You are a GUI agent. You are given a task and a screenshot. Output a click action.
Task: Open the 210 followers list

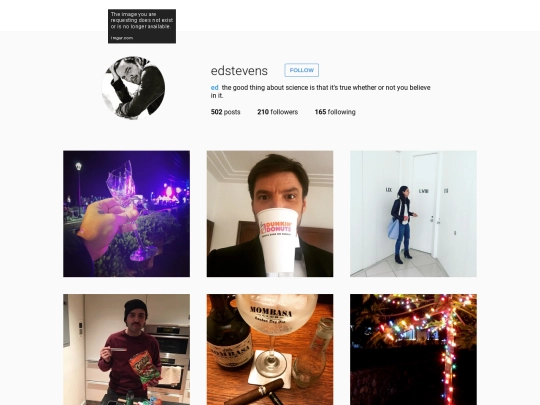point(278,112)
